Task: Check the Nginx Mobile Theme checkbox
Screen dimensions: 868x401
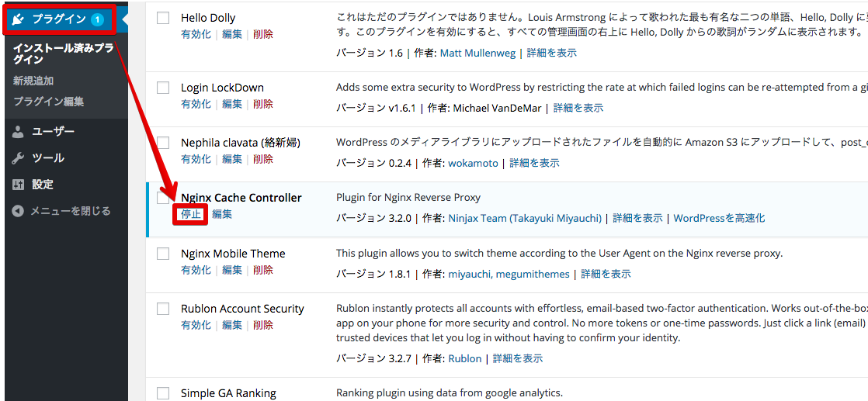Action: tap(163, 254)
